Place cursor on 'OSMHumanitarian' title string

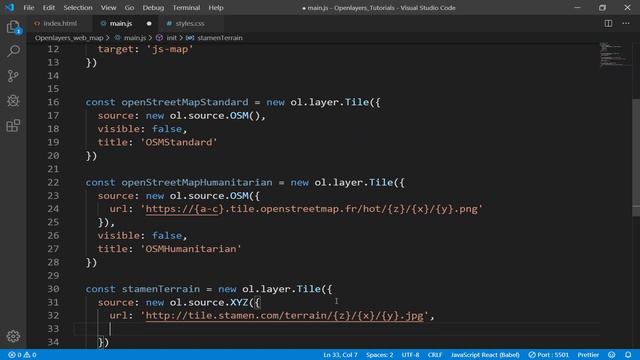(x=191, y=249)
